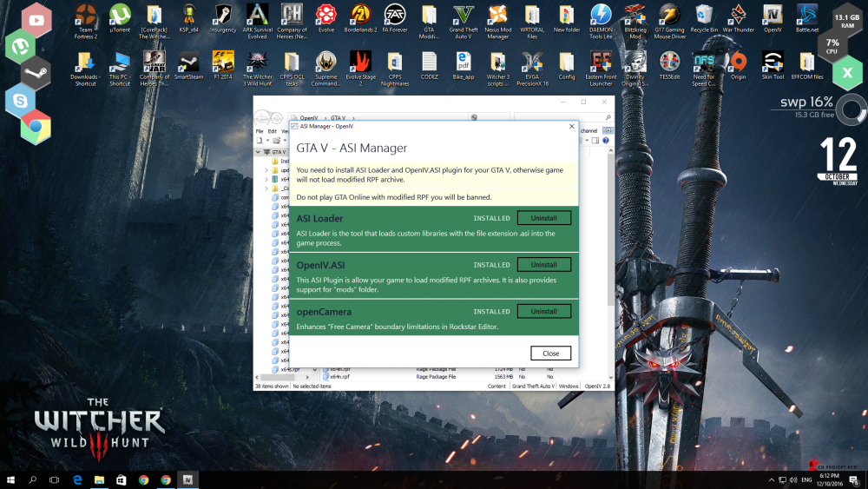
Task: Open Eastern Front Launcher desktop icon
Action: coord(601,69)
